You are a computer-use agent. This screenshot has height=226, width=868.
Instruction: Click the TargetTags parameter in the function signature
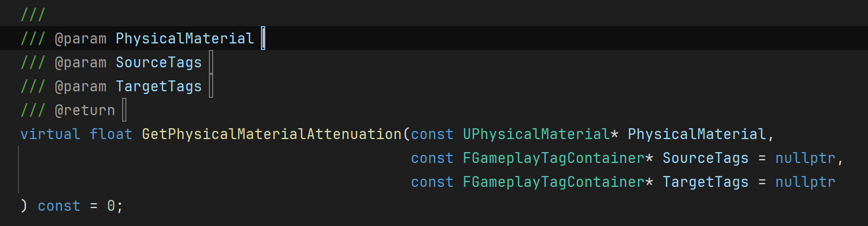coord(705,182)
